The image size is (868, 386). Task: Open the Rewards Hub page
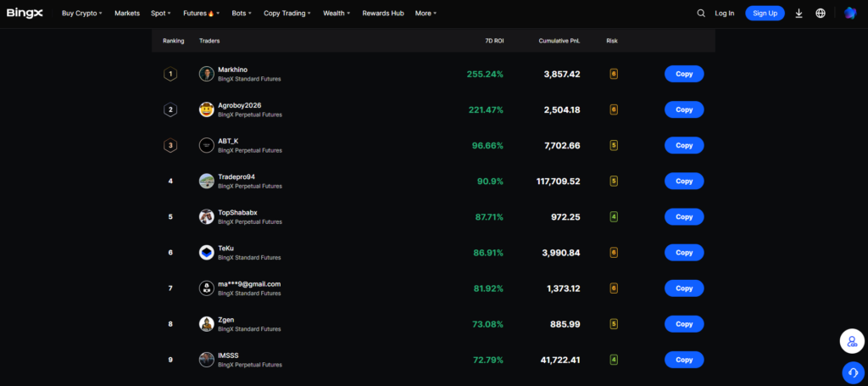point(382,14)
